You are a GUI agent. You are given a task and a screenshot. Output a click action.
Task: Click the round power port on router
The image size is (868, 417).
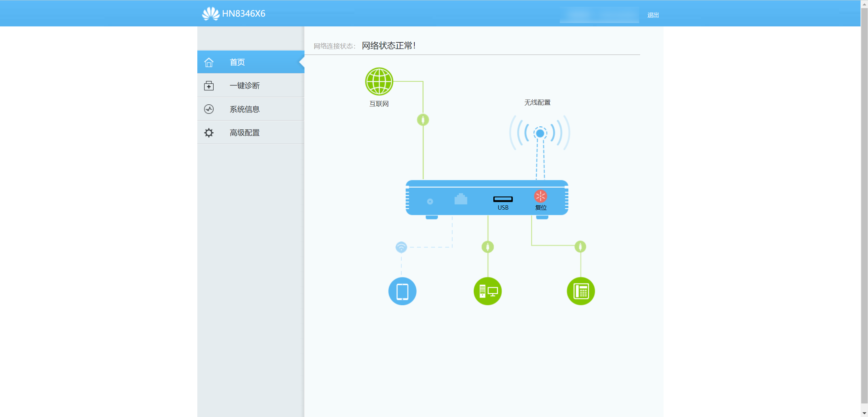point(430,202)
